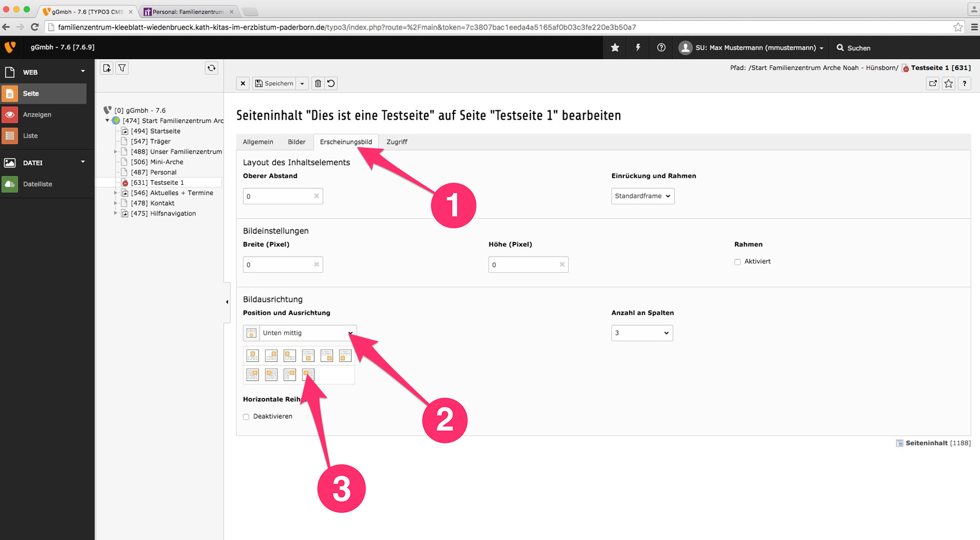The width and height of the screenshot is (980, 540).
Task: Open the bookmarks star icon in top bar
Action: point(615,48)
